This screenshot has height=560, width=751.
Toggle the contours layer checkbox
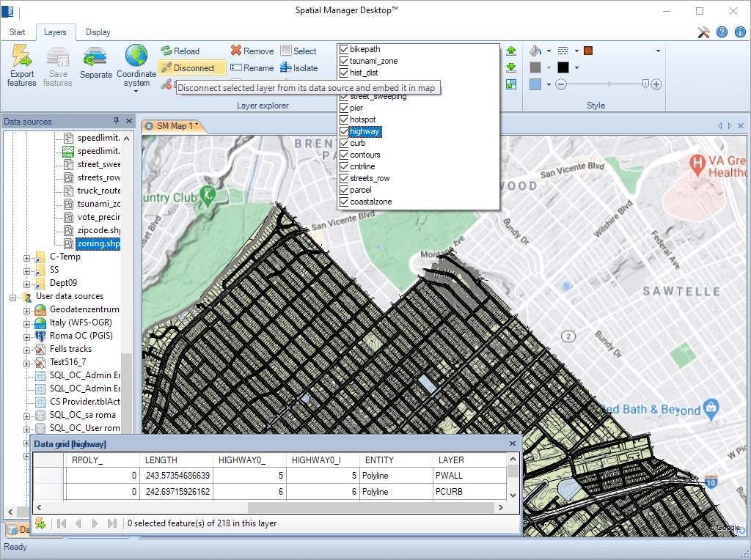click(x=344, y=155)
